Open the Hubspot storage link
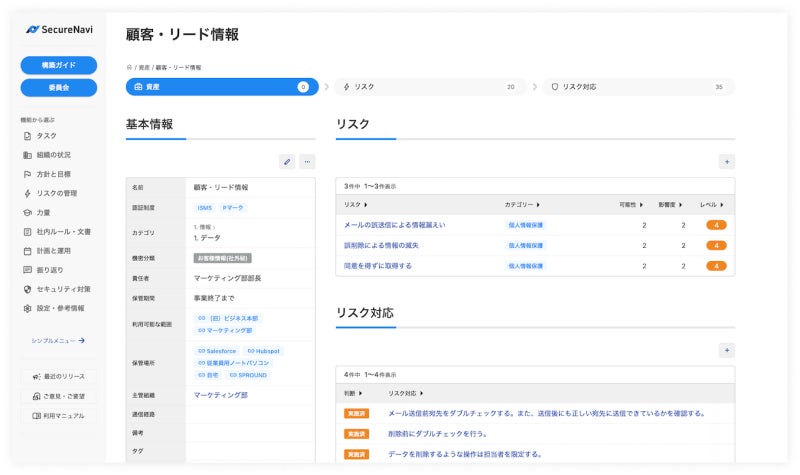800x475 pixels. pos(263,351)
